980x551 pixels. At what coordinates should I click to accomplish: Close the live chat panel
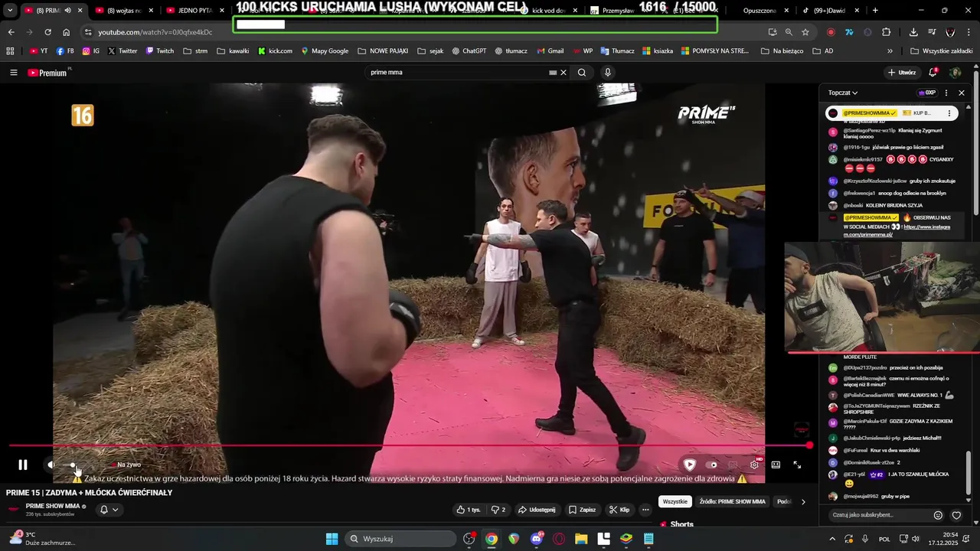pos(962,93)
